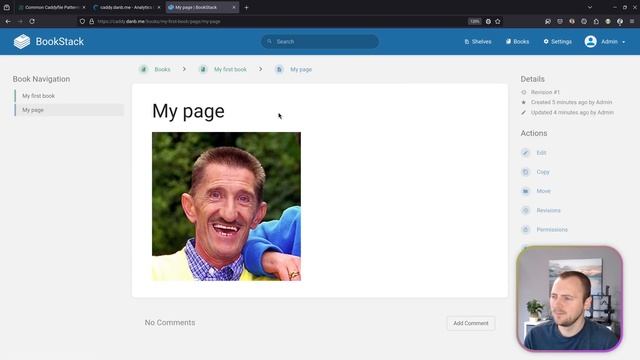Open the Books header link
640x360 pixels.
coord(518,42)
